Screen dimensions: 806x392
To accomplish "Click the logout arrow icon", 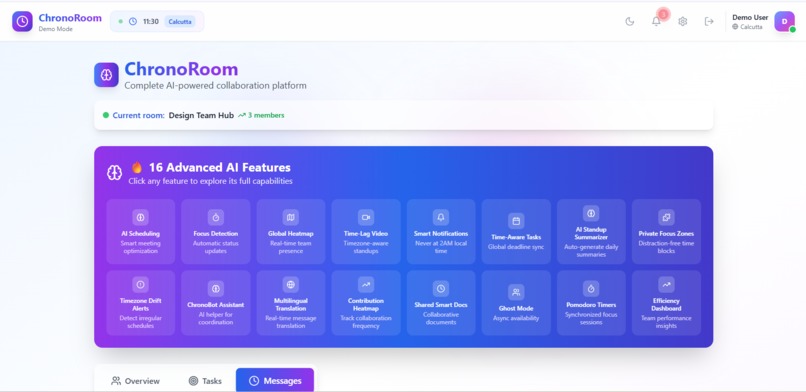I will click(709, 21).
